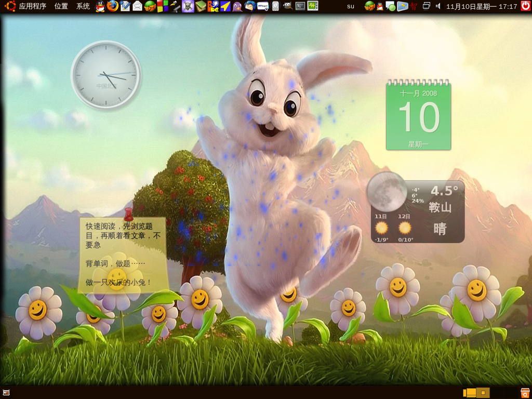Open the volume speaker control
This screenshot has height=399, width=532.
coord(438,6)
